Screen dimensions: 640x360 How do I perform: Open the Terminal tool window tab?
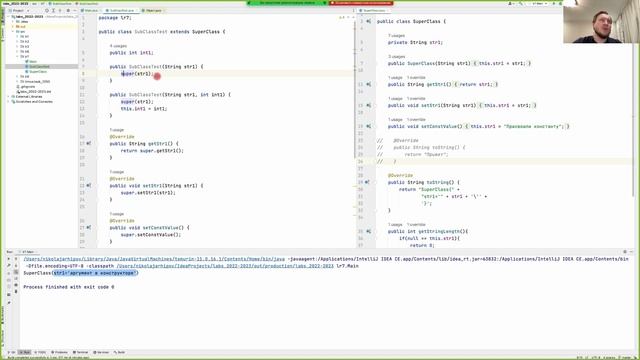(x=80, y=352)
